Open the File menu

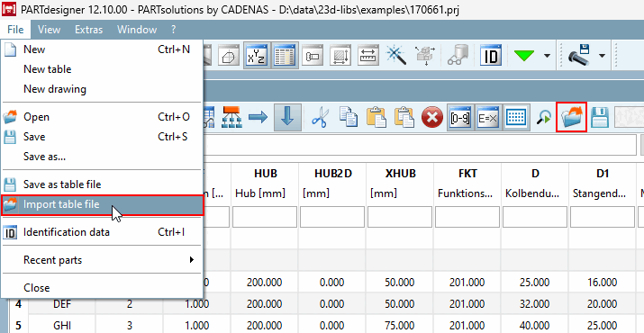click(15, 30)
